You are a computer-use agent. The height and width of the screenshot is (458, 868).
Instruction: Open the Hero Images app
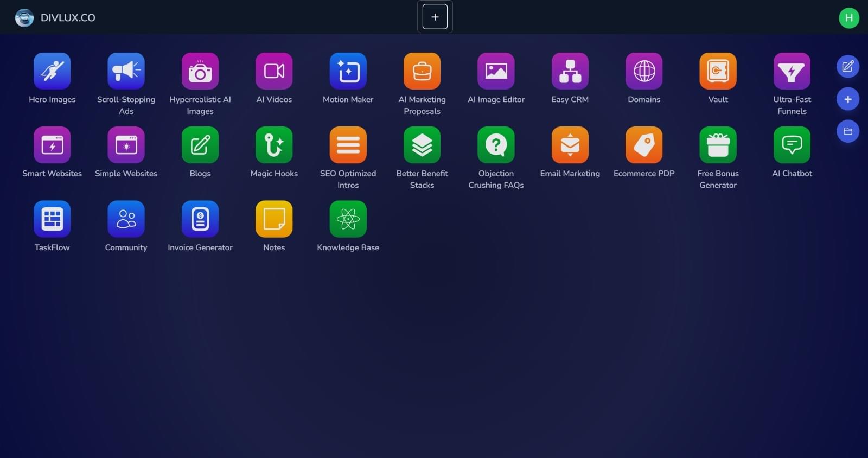[52, 71]
